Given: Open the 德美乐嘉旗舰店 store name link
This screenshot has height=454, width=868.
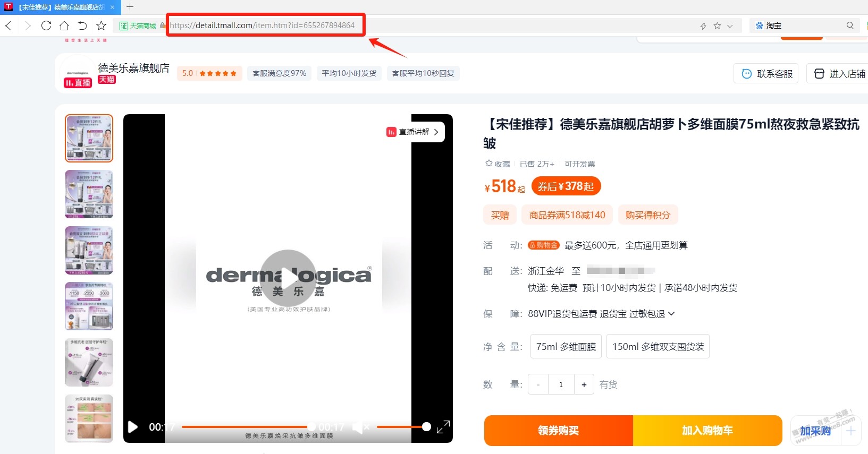Looking at the screenshot, I should click(x=133, y=68).
